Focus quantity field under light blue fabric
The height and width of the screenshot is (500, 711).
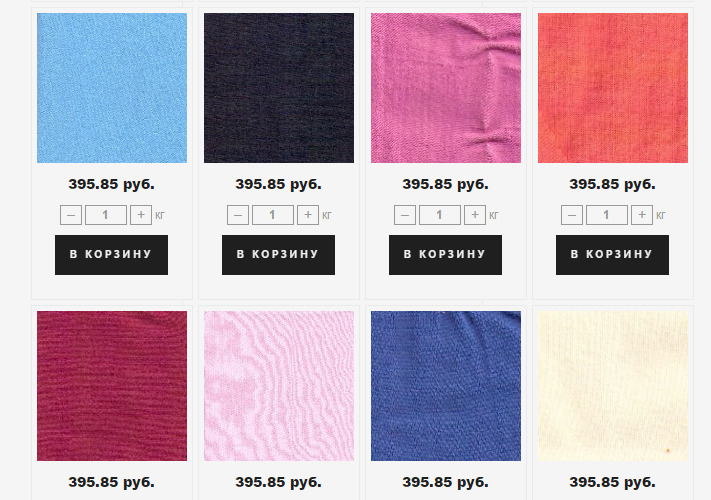pos(106,215)
